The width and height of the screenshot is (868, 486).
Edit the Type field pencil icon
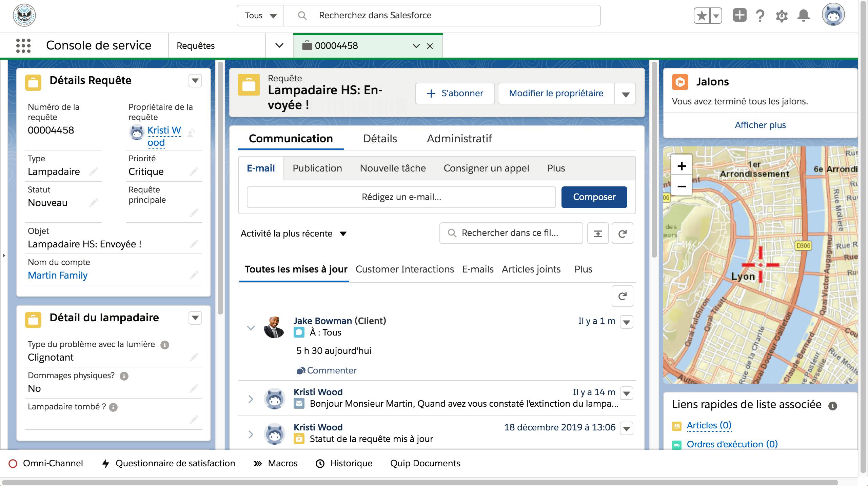point(93,171)
